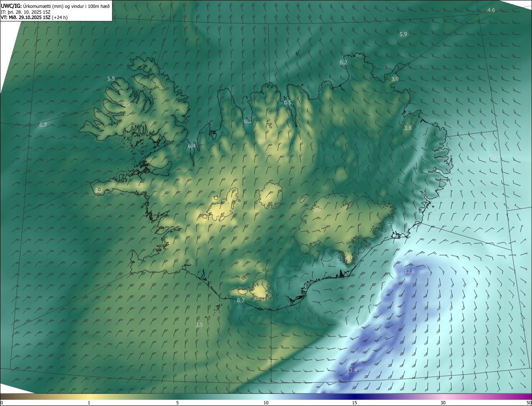
Task: Click the 5.5 value label near the Westfjords
Action: tap(111, 78)
